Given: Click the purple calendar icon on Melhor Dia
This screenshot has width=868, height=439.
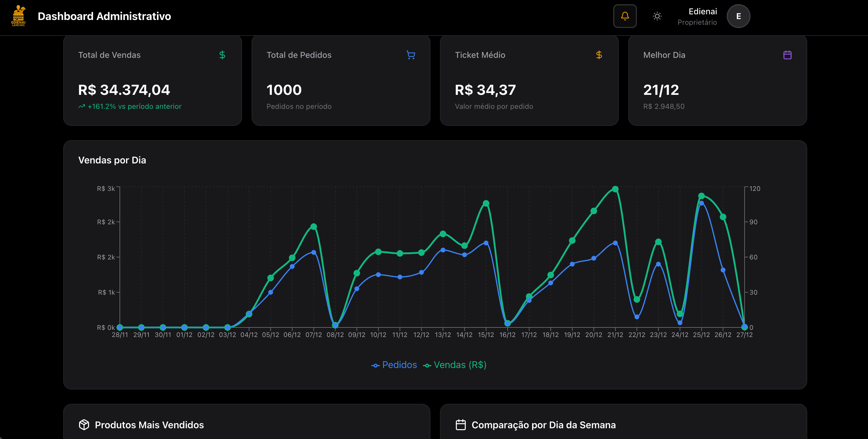Looking at the screenshot, I should click(787, 55).
